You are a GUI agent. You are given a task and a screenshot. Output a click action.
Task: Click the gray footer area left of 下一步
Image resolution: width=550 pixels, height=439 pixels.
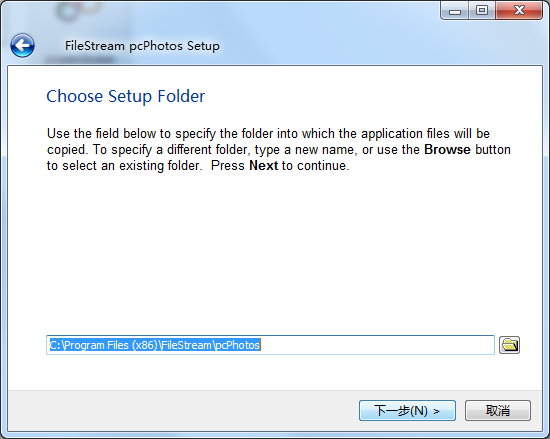[182, 410]
